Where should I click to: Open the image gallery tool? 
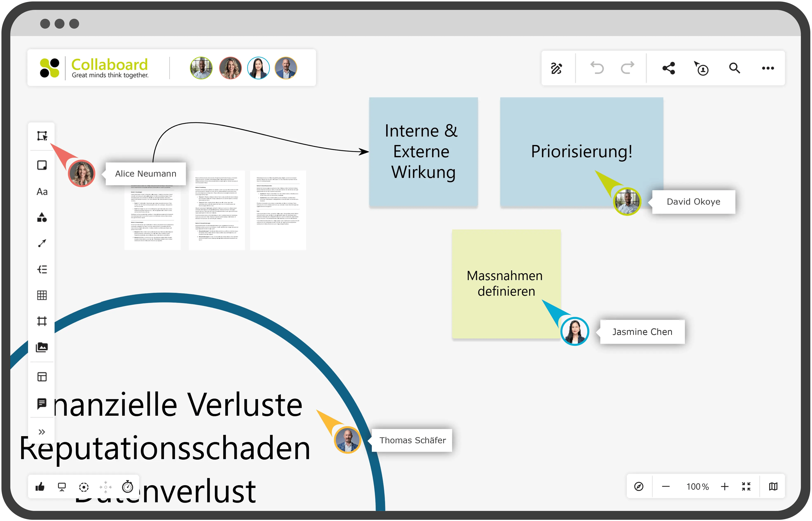click(x=42, y=347)
